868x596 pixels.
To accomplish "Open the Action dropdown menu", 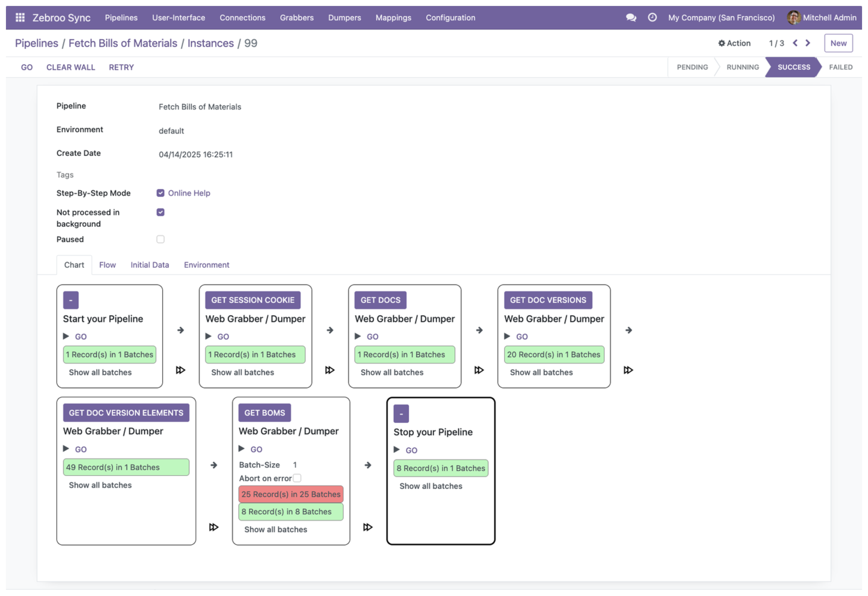I will (x=734, y=43).
